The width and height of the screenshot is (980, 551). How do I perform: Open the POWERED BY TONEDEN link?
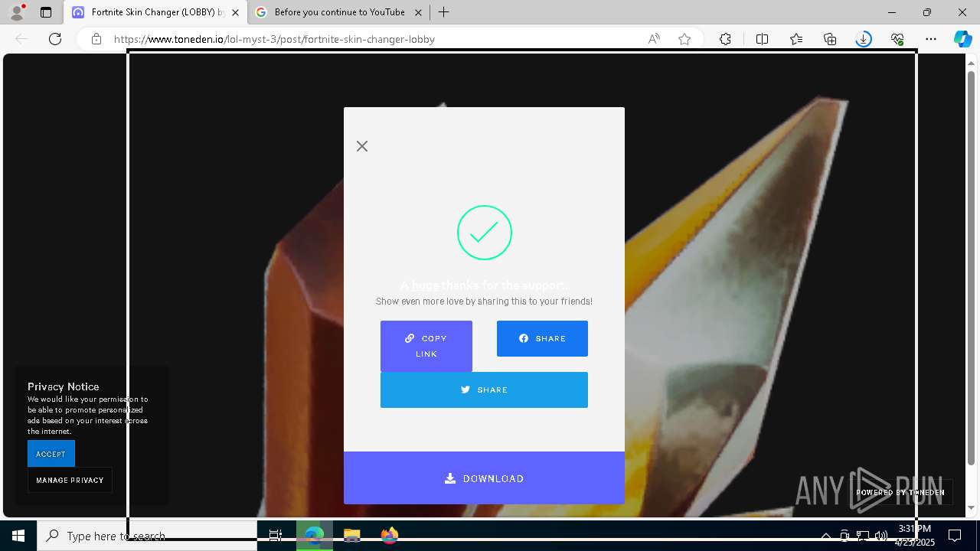point(900,492)
